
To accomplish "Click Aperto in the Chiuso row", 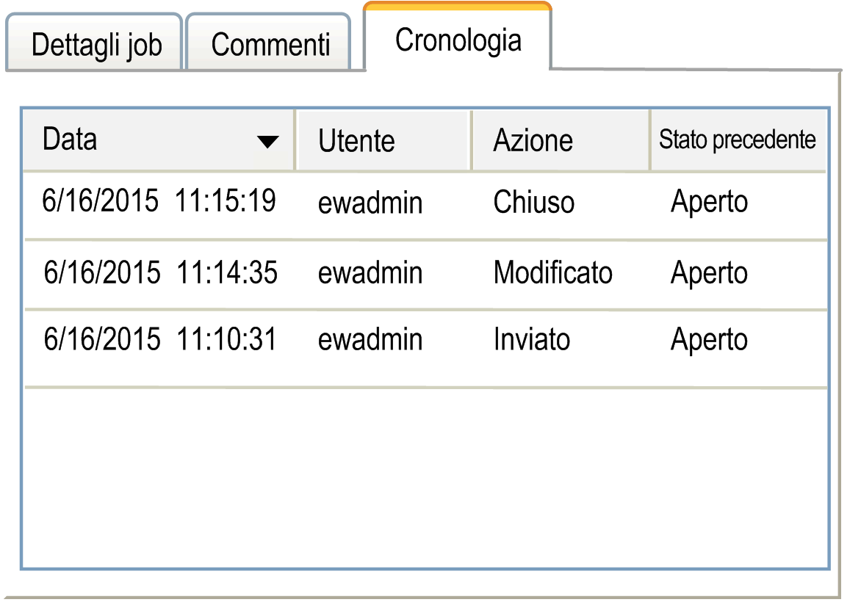I will (x=709, y=202).
